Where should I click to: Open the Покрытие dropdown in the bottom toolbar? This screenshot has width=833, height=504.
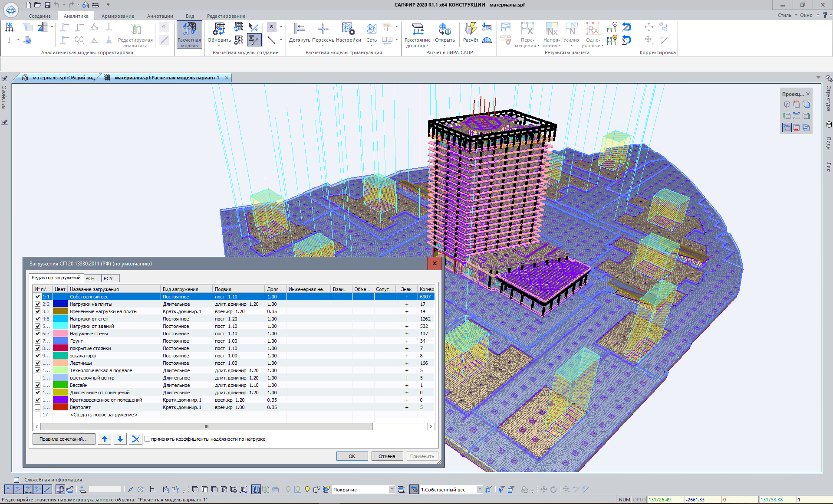pyautogui.click(x=392, y=490)
